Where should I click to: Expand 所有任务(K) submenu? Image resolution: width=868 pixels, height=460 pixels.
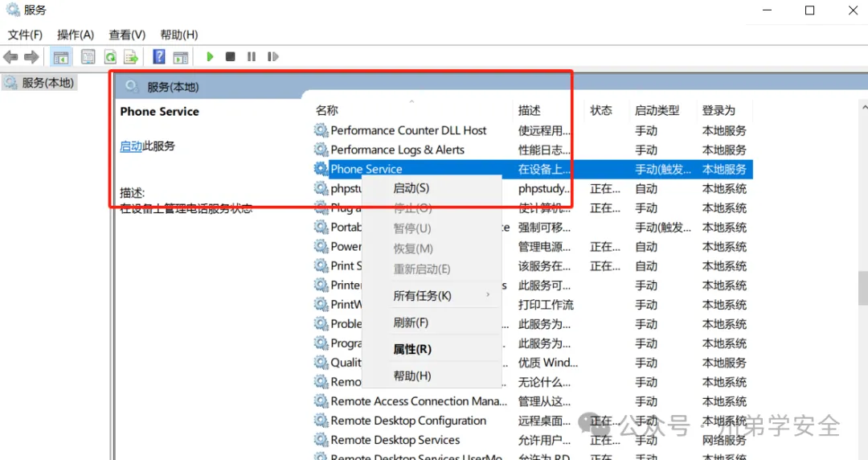pos(432,296)
